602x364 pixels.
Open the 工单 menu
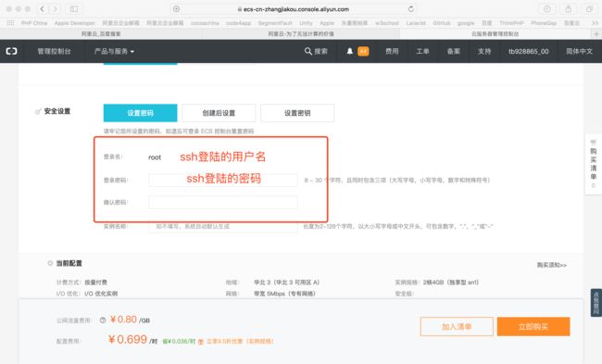coord(422,51)
